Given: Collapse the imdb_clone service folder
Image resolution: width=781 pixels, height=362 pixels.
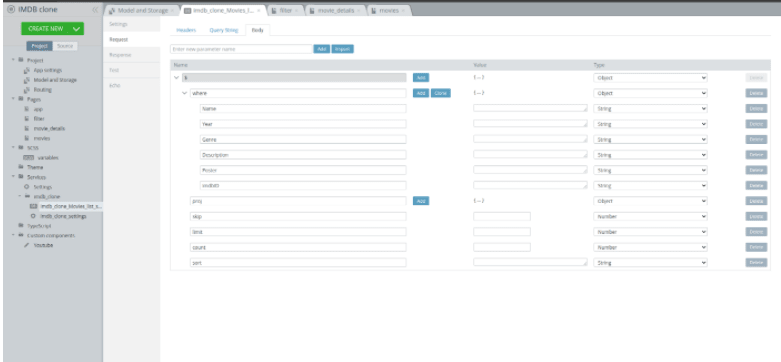Looking at the screenshot, I should 20,196.
